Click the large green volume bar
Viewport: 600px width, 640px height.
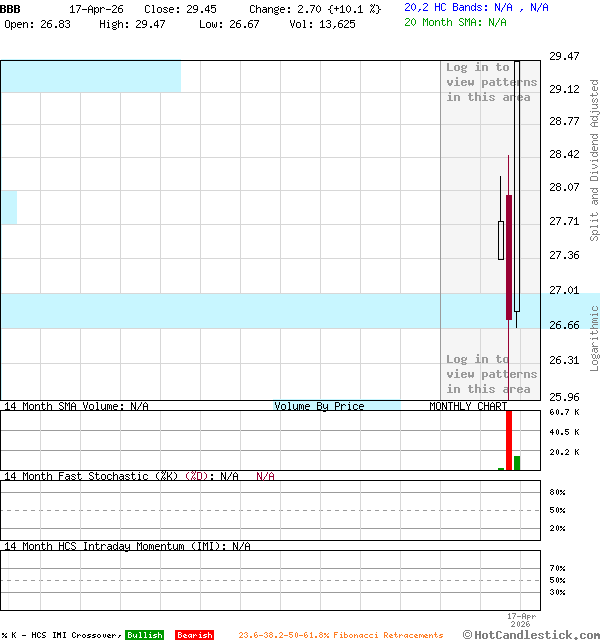[517, 462]
